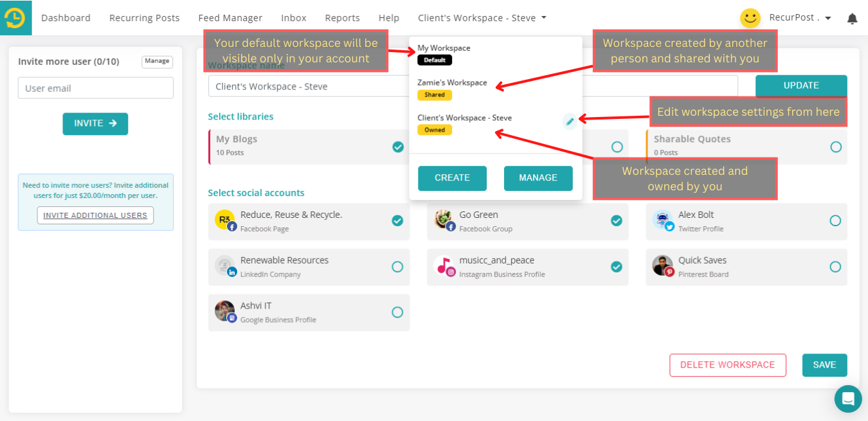Select the Sharable Quotes library
Image resolution: width=868 pixels, height=421 pixels.
pyautogui.click(x=836, y=147)
